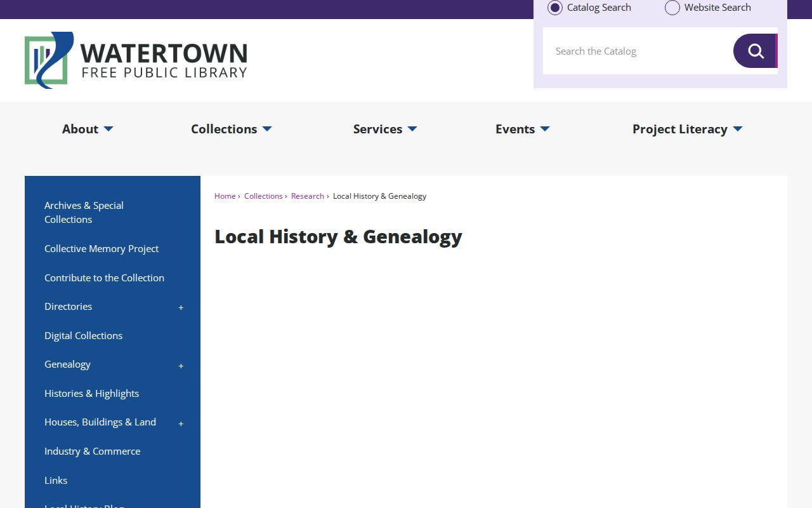Open Histories & Highlights sidebar link
The image size is (812, 508).
91,393
